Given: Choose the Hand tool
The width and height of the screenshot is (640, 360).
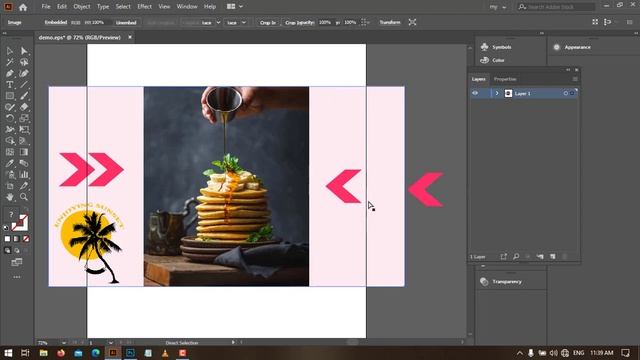Looking at the screenshot, I should tap(10, 197).
